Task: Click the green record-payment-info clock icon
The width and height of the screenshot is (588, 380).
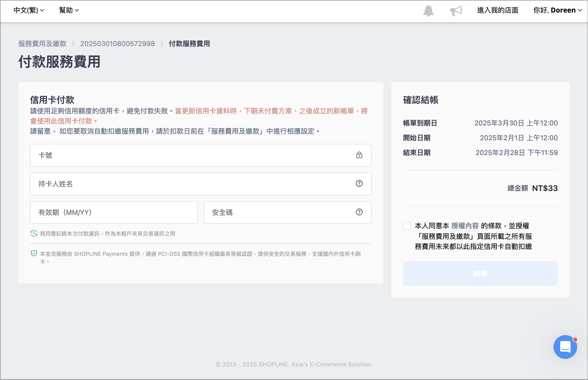Action: pos(34,233)
